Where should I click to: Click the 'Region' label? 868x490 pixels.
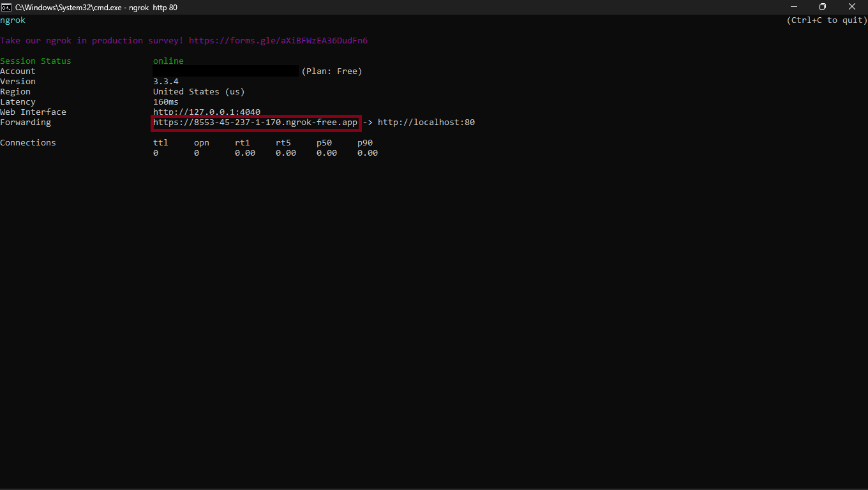[x=15, y=92]
